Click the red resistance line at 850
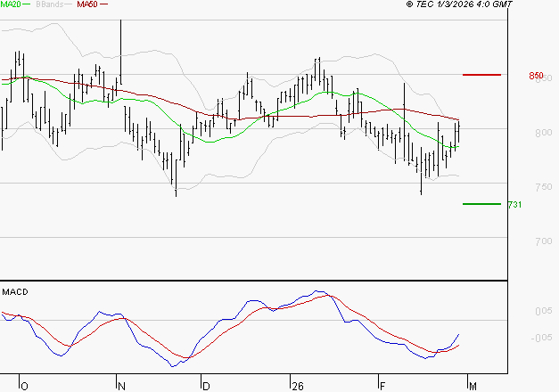 pos(481,75)
